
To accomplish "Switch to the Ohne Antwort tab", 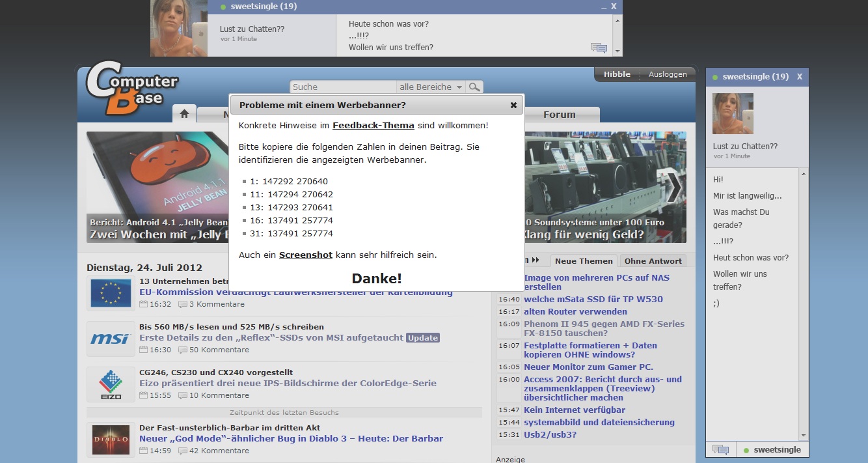I will click(x=653, y=260).
